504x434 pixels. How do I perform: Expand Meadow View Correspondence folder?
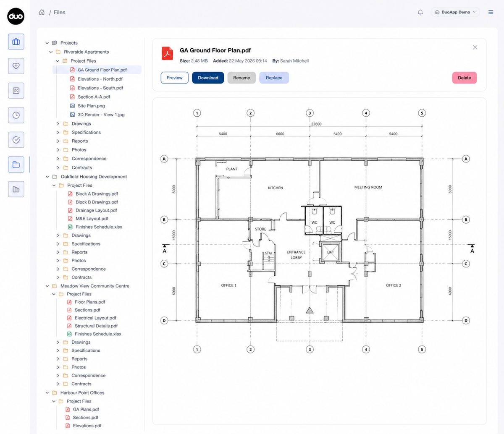pos(58,376)
